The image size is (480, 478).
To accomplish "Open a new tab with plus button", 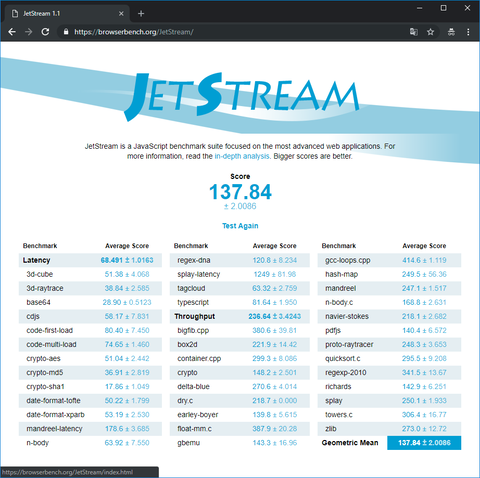I will click(x=141, y=14).
